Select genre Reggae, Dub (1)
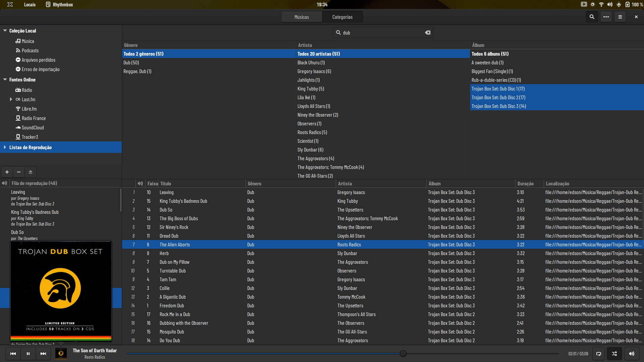Viewport: 644px width, 362px height. [x=209, y=71]
